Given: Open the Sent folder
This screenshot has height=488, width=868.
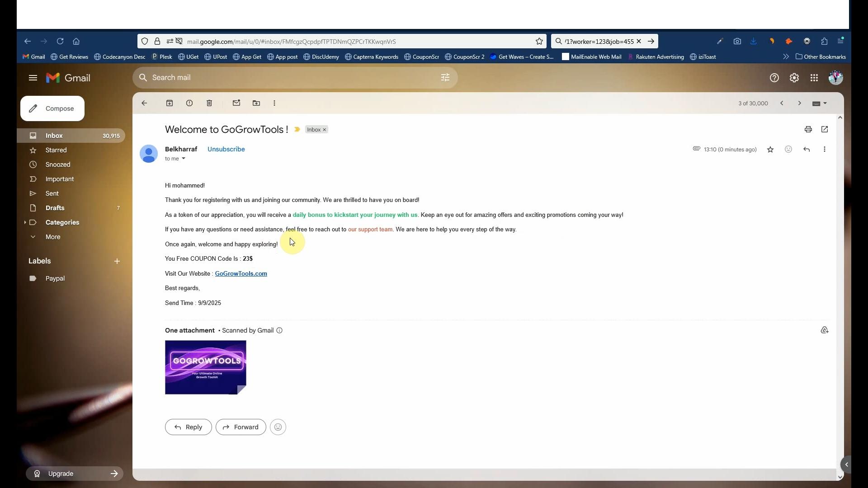Looking at the screenshot, I should [x=52, y=193].
